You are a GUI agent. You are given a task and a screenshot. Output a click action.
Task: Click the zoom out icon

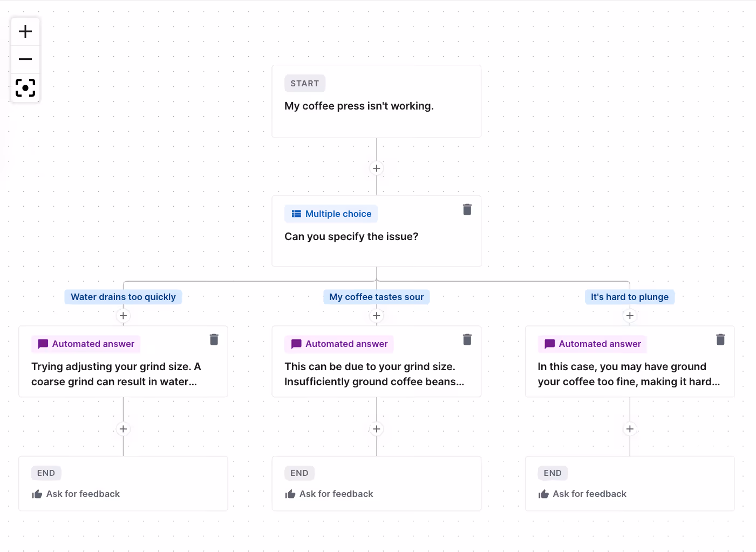(x=25, y=58)
